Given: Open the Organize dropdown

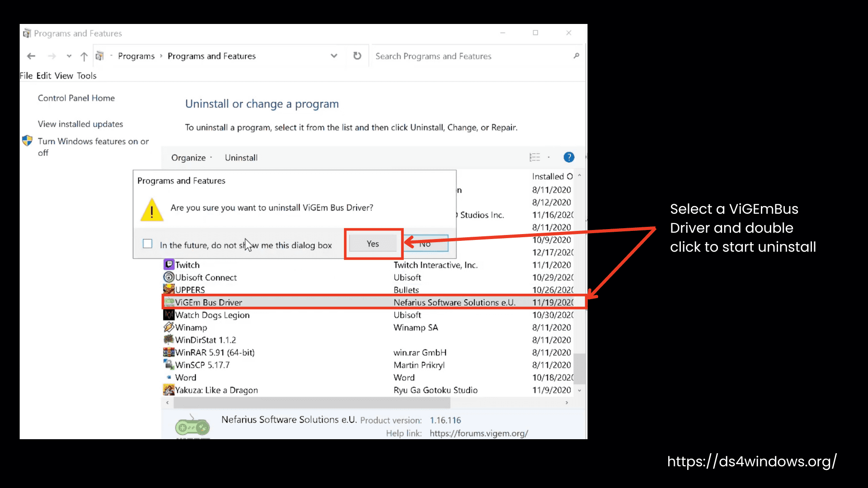Looking at the screenshot, I should click(191, 158).
